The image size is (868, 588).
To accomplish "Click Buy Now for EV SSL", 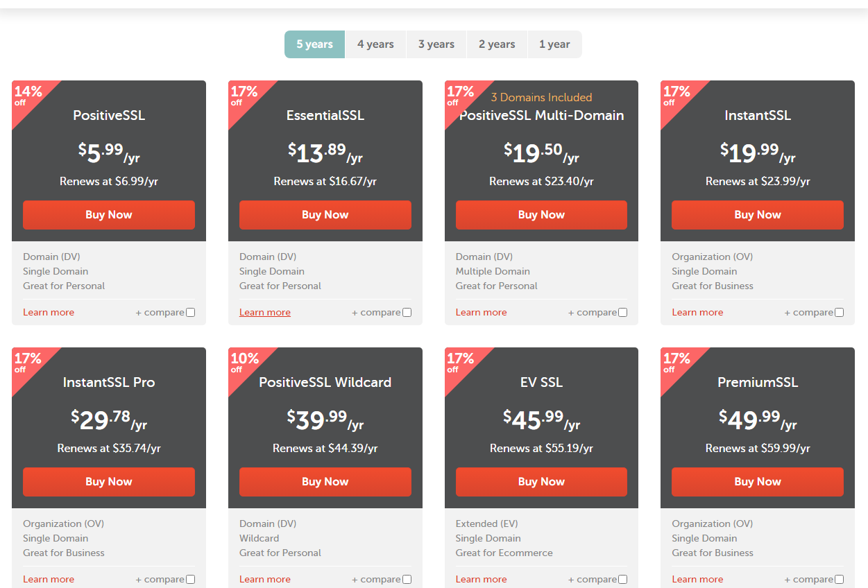I will [x=541, y=482].
